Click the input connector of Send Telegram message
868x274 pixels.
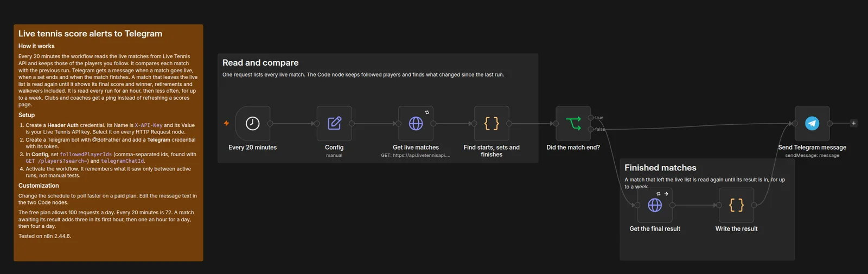click(795, 124)
